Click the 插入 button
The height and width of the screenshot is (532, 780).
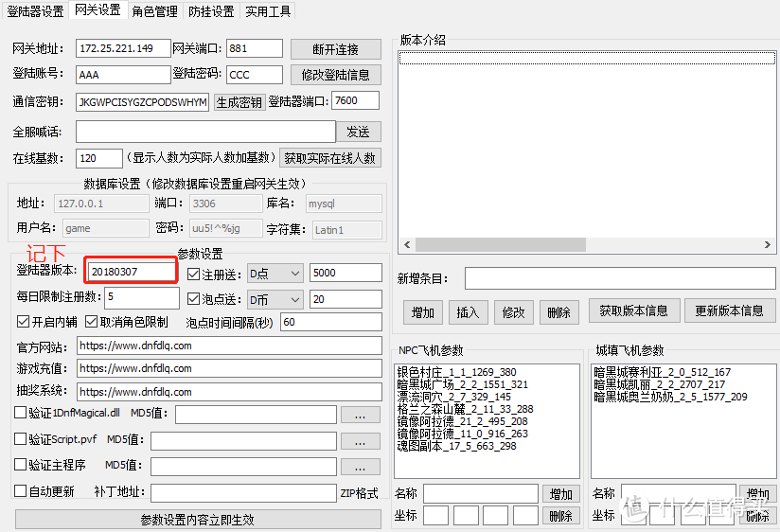tap(469, 312)
